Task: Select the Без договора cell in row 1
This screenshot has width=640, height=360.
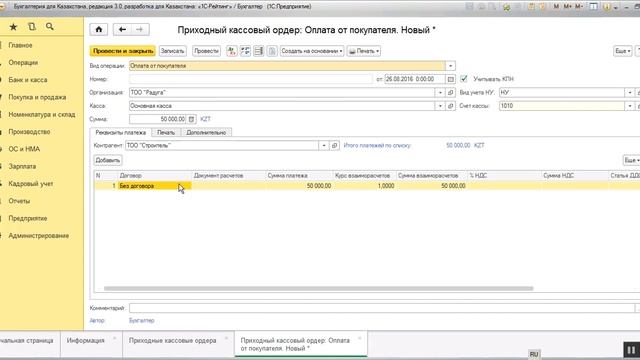Action: 154,186
